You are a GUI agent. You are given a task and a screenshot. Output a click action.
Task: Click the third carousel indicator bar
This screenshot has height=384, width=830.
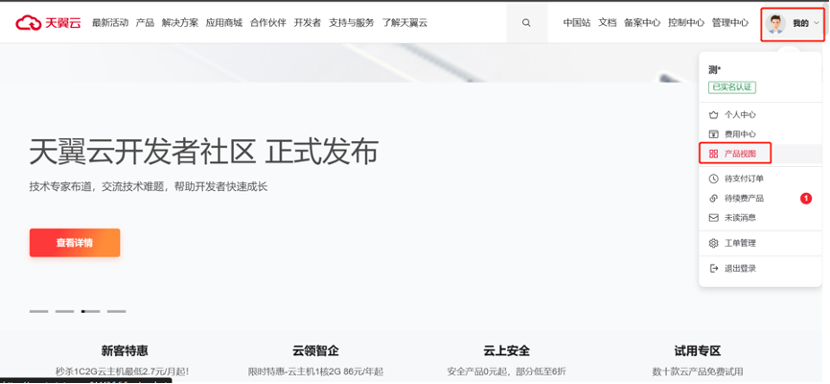[x=91, y=311]
